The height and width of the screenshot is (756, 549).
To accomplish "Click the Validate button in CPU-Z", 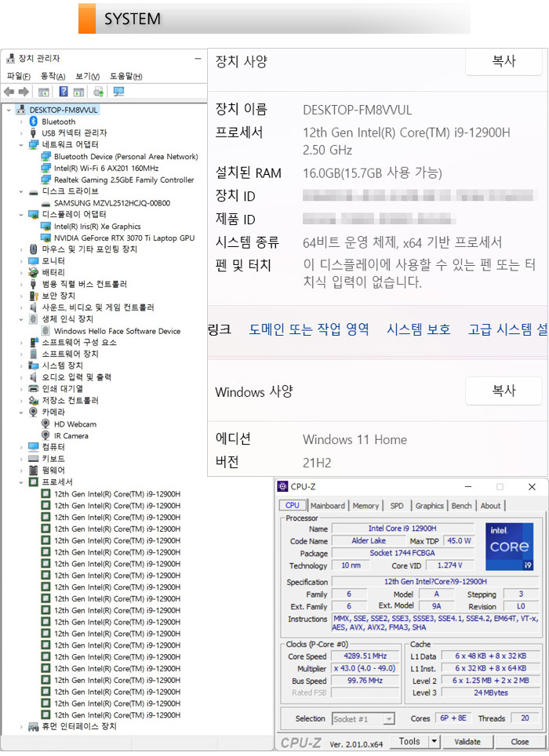I will 467,742.
